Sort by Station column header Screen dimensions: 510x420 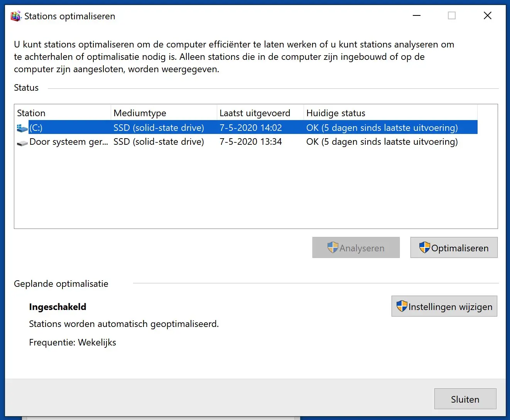(62, 113)
